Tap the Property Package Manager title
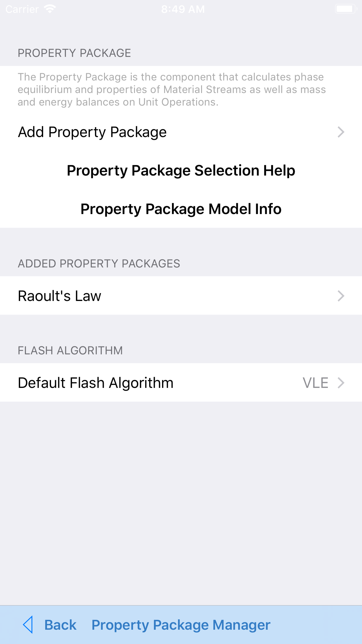Viewport: 362px width, 644px height. pyautogui.click(x=181, y=625)
